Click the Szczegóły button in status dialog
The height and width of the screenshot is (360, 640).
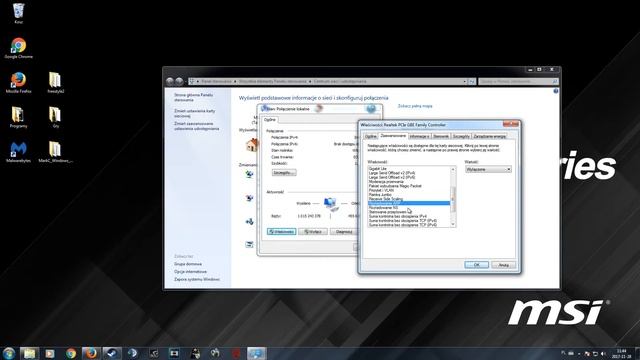[x=284, y=173]
